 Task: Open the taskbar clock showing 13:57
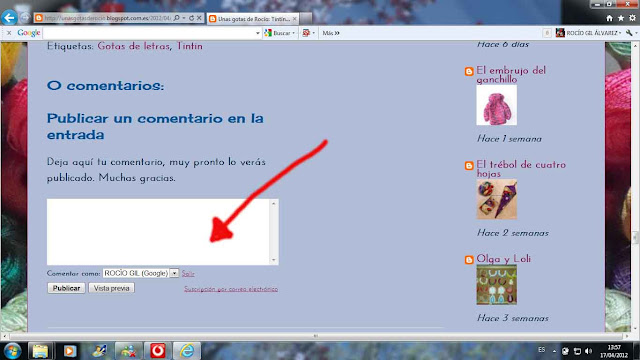point(614,351)
